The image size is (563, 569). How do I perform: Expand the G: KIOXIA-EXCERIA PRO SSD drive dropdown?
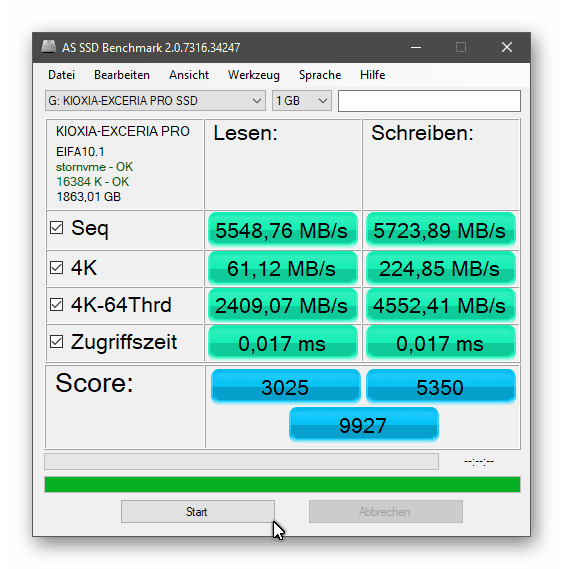tap(155, 101)
